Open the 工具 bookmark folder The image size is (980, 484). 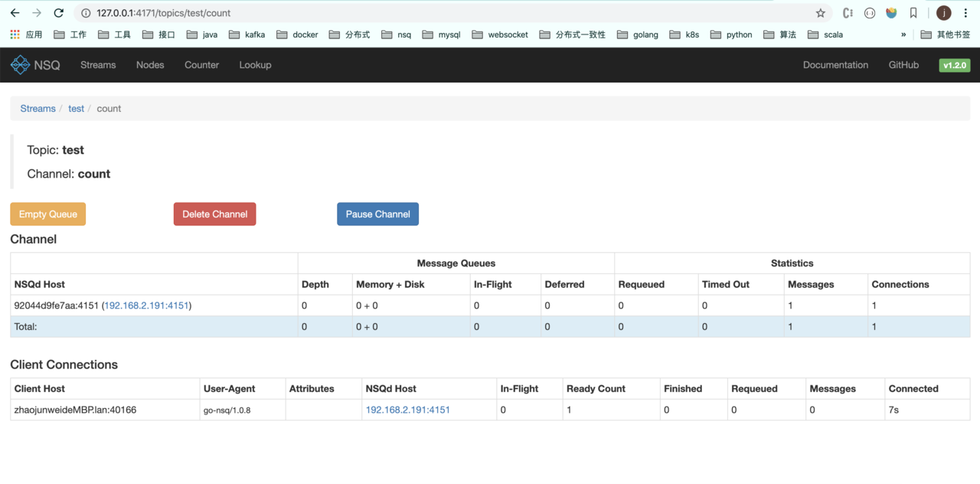[114, 34]
